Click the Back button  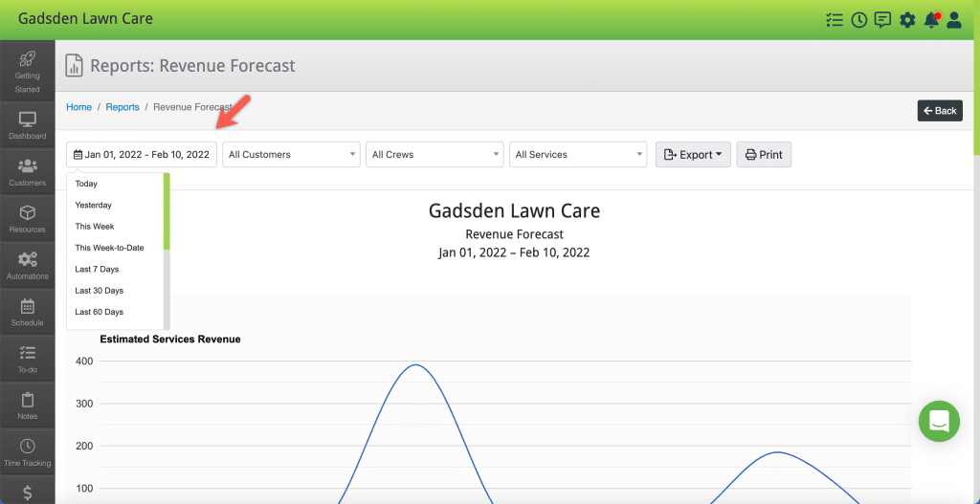[940, 111]
